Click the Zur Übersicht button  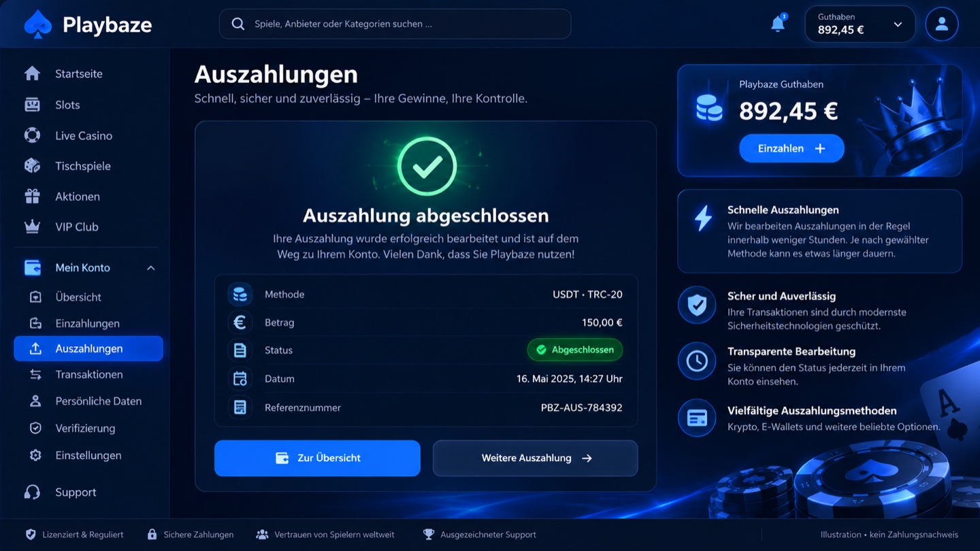point(317,458)
